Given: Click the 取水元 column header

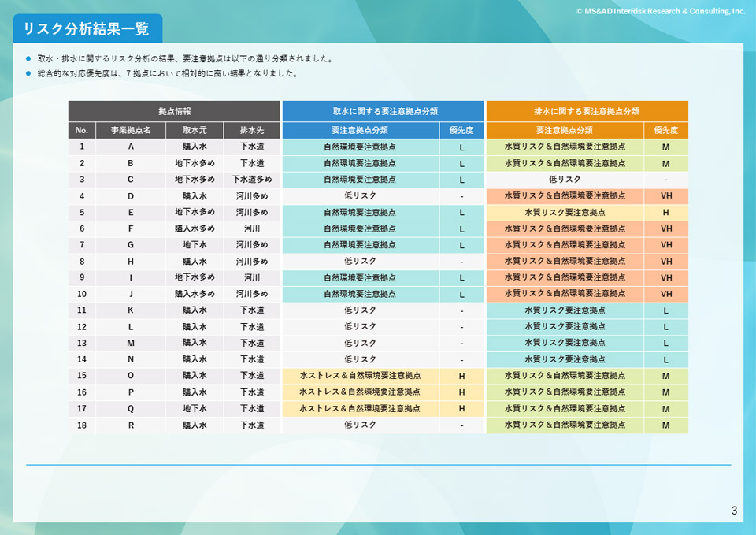Looking at the screenshot, I should (195, 130).
